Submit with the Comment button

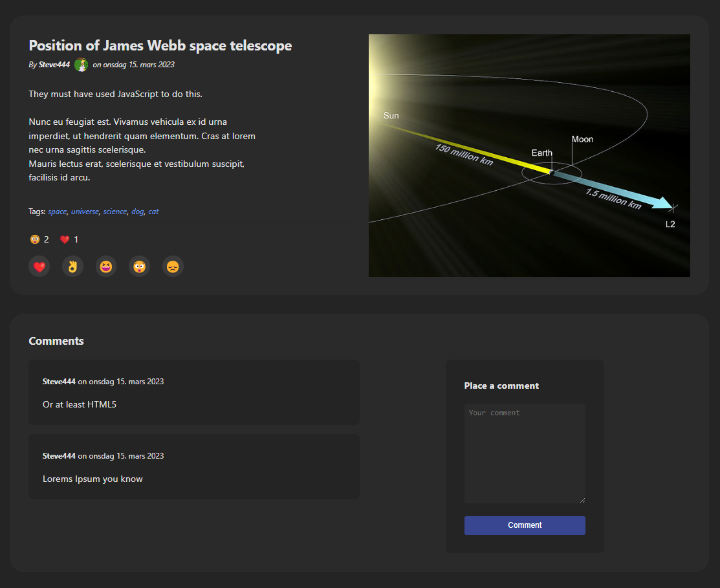(525, 525)
